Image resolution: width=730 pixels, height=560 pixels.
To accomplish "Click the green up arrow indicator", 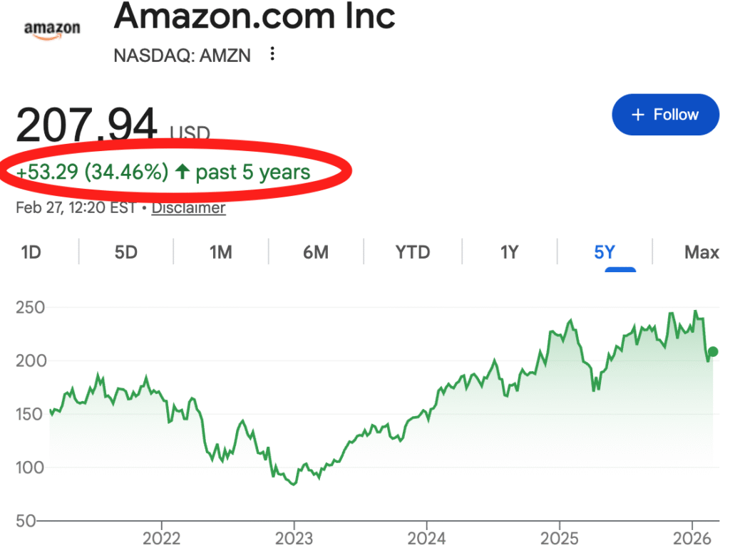I will 182,172.
